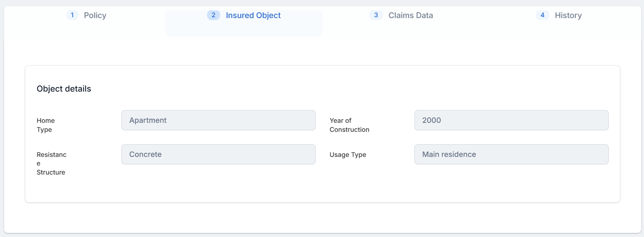Click the step 3 number badge
This screenshot has height=237, width=644.
pyautogui.click(x=376, y=15)
